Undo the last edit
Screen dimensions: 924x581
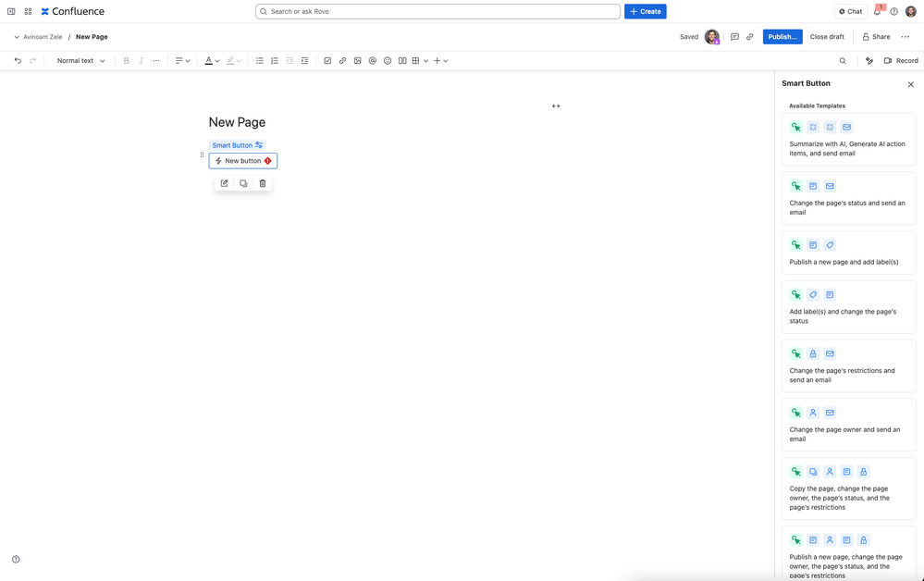click(18, 61)
